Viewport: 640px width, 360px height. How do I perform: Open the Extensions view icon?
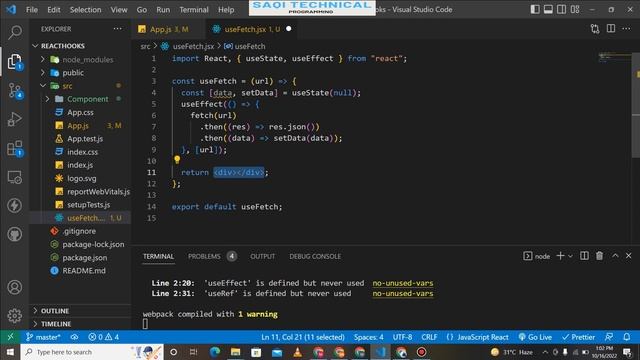tap(15, 149)
